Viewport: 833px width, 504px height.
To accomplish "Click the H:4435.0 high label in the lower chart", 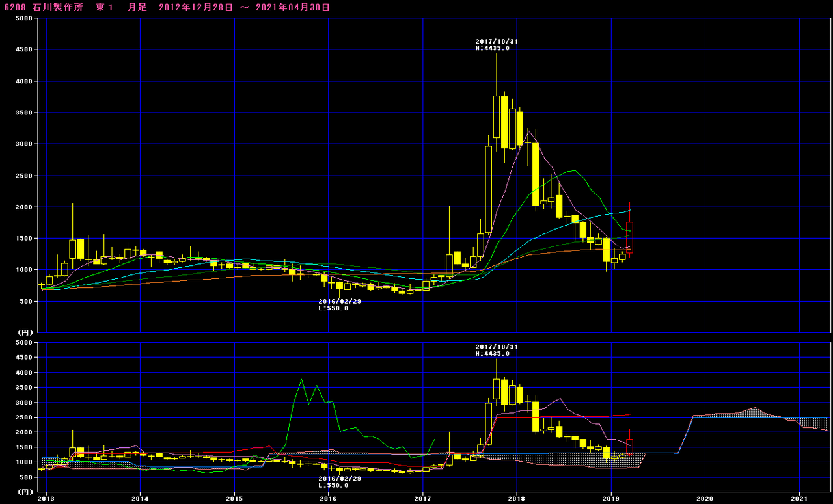I will pos(493,354).
